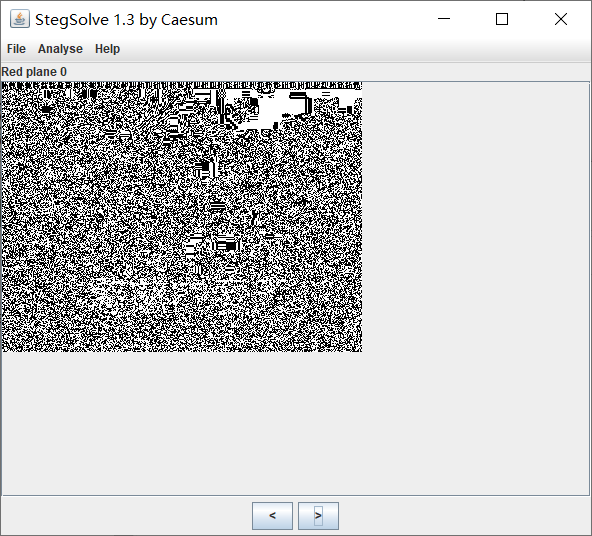
Task: Open the Help menu
Action: coord(107,49)
